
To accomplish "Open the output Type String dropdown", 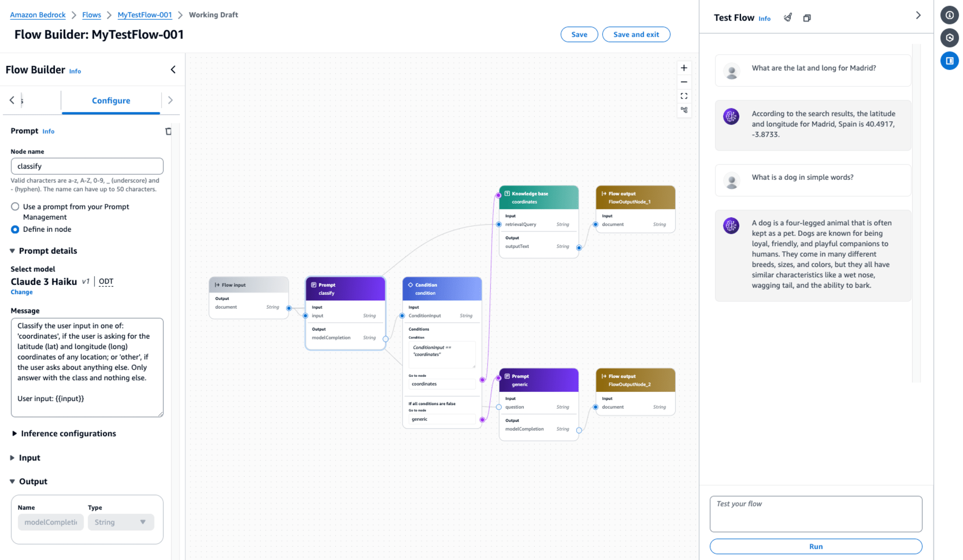I will [121, 522].
